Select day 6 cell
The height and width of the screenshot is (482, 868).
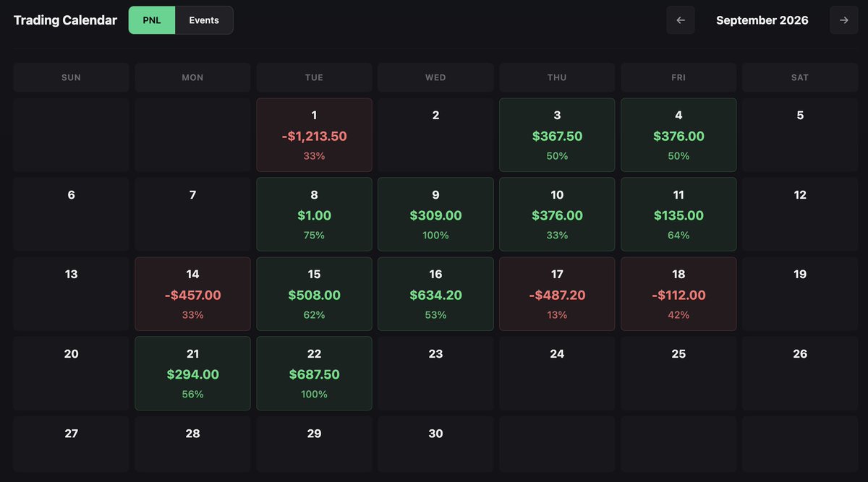pos(71,215)
